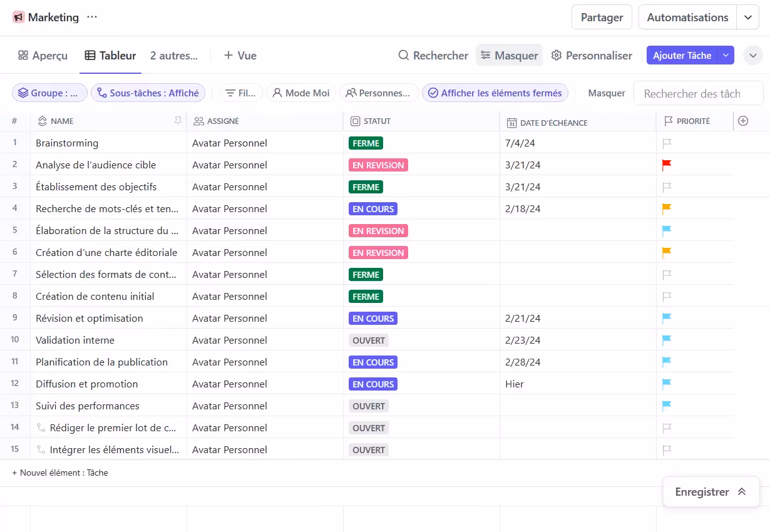Click the subtask icon on Rédiger le premier lot row
This screenshot has height=532, width=770.
click(x=41, y=427)
